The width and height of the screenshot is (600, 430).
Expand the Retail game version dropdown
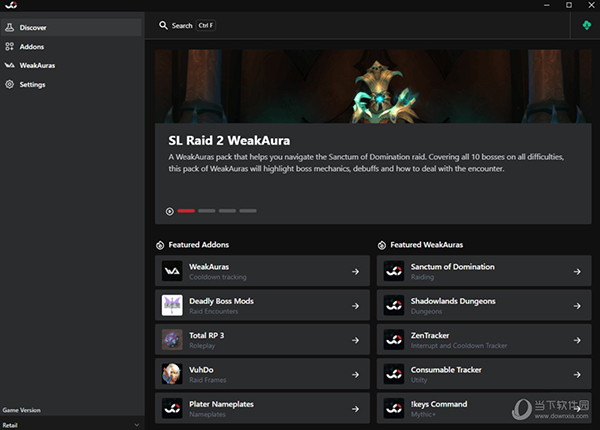(x=71, y=425)
